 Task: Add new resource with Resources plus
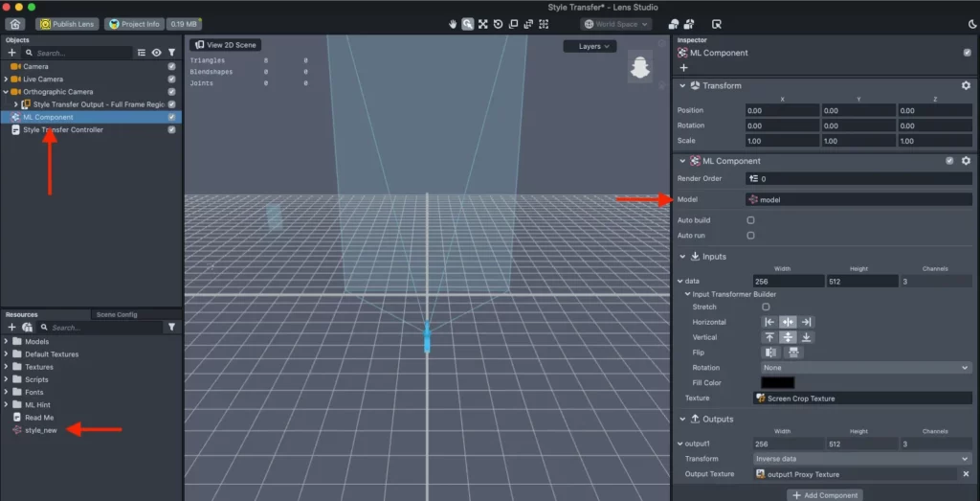(11, 327)
